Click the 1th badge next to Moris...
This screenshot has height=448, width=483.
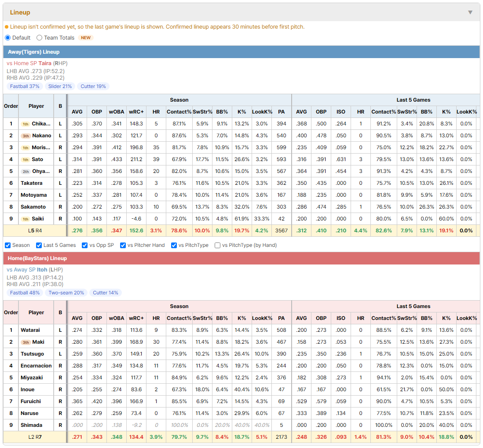tap(26, 147)
